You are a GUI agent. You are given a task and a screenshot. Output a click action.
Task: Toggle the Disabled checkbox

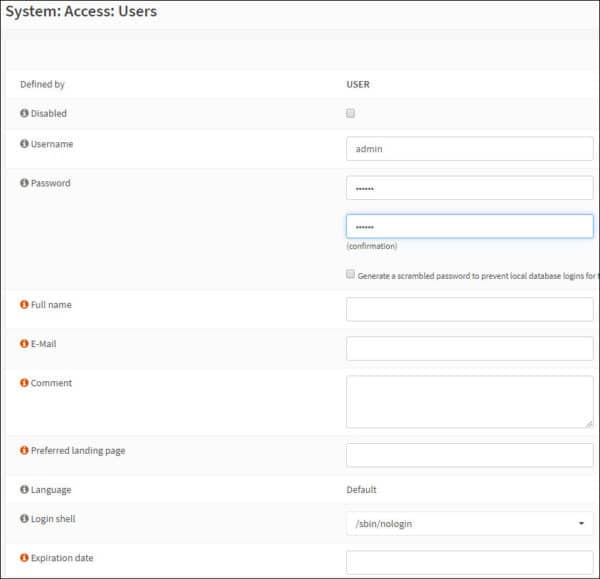(350, 113)
